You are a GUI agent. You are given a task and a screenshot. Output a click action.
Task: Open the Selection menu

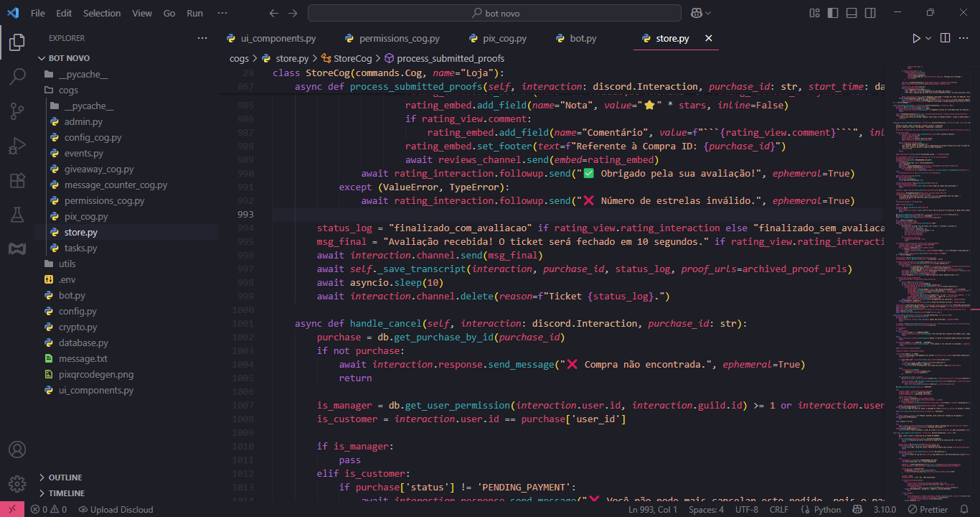pyautogui.click(x=102, y=13)
